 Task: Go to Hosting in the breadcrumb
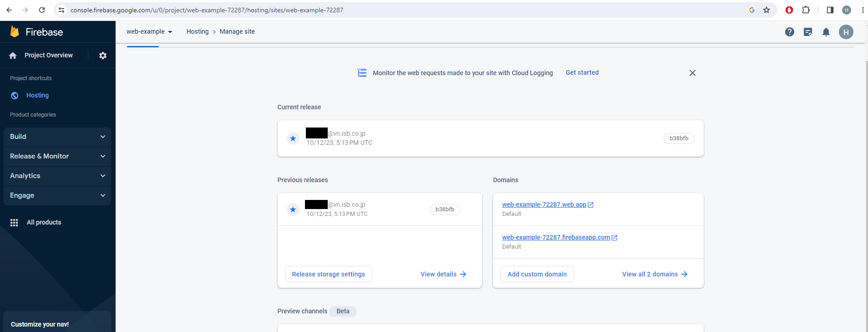click(198, 31)
